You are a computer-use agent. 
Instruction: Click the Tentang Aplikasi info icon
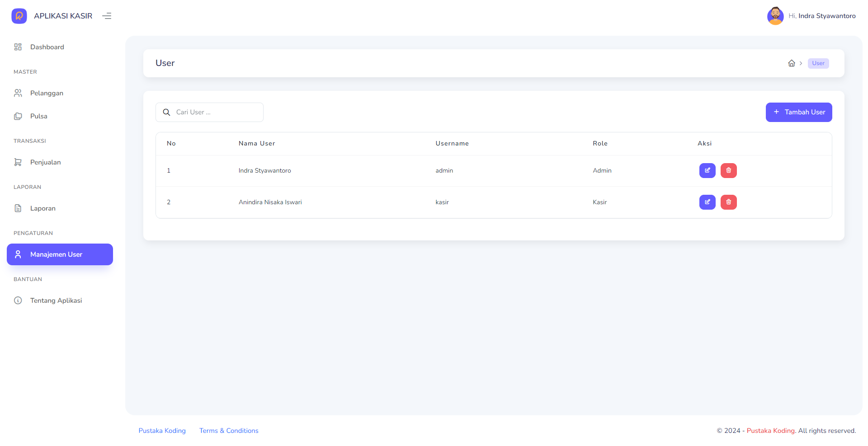18,300
